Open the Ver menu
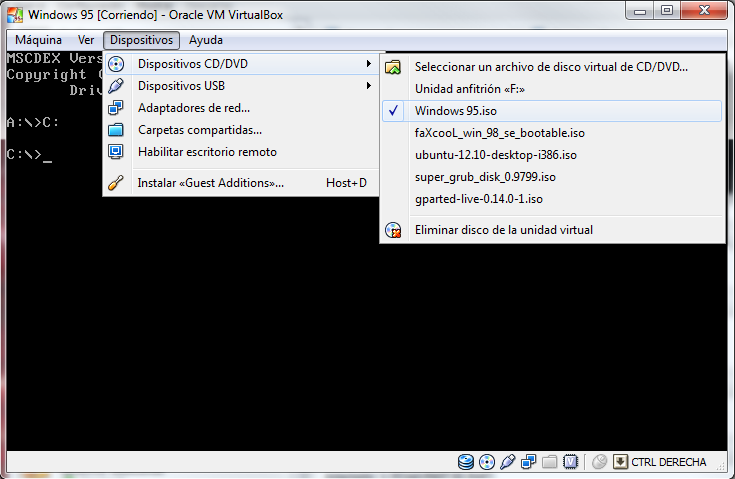The image size is (735, 479). tap(86, 40)
